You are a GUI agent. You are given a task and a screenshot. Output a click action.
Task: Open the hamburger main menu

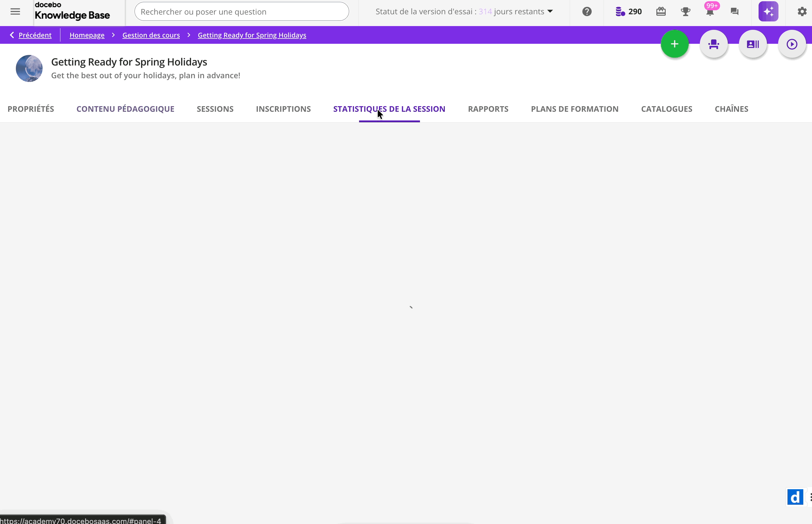(x=15, y=11)
